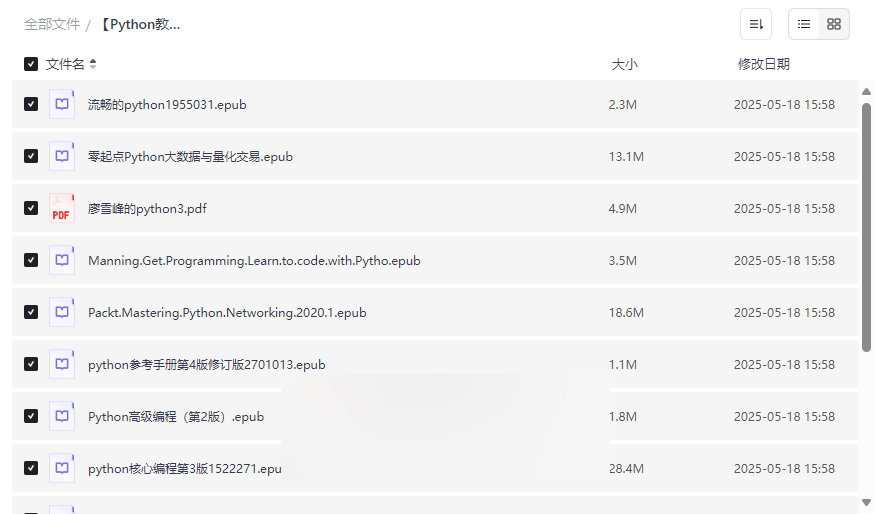Uncheck python核心编程第3版1522271 file
874x514 pixels.
pos(31,468)
